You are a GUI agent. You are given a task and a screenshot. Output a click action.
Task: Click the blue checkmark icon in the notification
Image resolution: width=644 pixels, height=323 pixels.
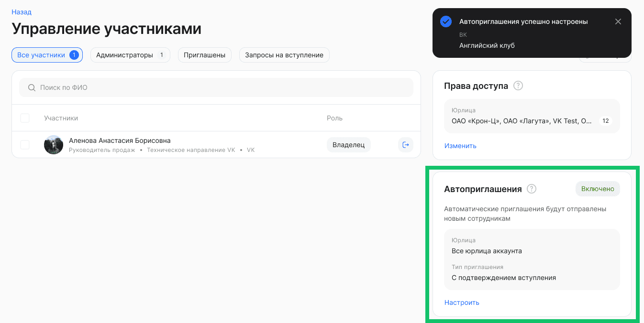coord(446,21)
